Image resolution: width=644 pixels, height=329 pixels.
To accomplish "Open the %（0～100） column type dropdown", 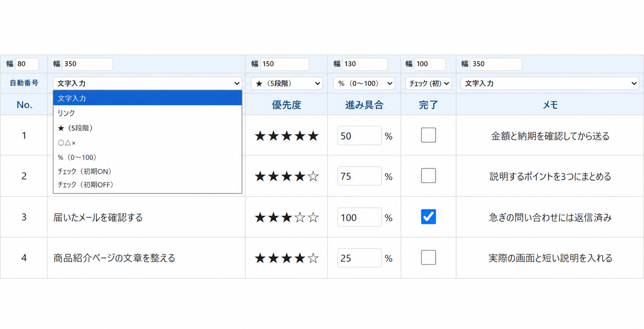I will coord(364,83).
